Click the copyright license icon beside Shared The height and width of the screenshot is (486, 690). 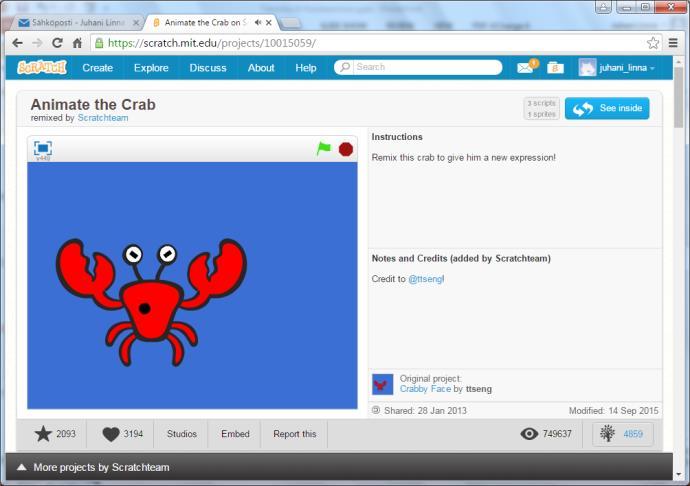coord(376,410)
